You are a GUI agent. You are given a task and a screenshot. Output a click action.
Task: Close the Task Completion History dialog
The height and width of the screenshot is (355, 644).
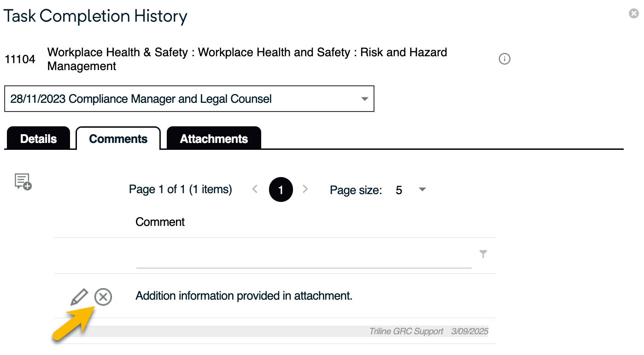[634, 14]
